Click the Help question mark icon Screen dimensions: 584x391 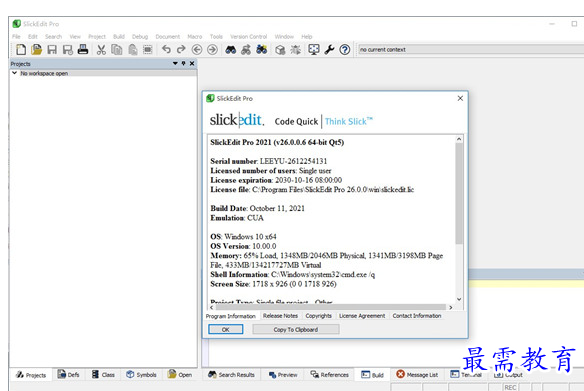tap(345, 49)
